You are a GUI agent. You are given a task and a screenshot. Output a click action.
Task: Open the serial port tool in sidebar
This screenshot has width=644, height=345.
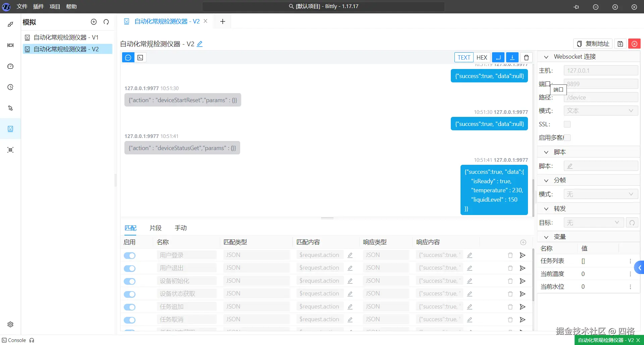pyautogui.click(x=10, y=45)
